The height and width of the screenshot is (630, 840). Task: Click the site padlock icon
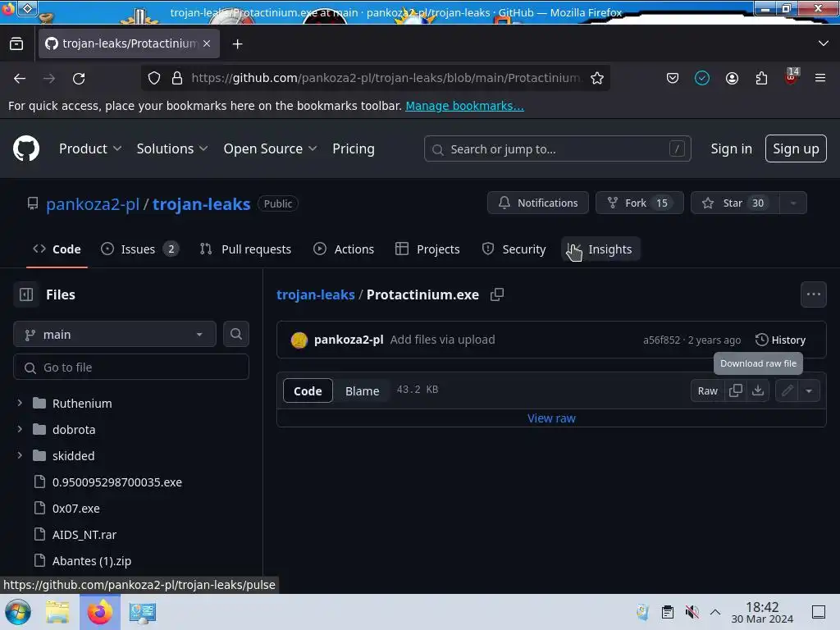(177, 78)
